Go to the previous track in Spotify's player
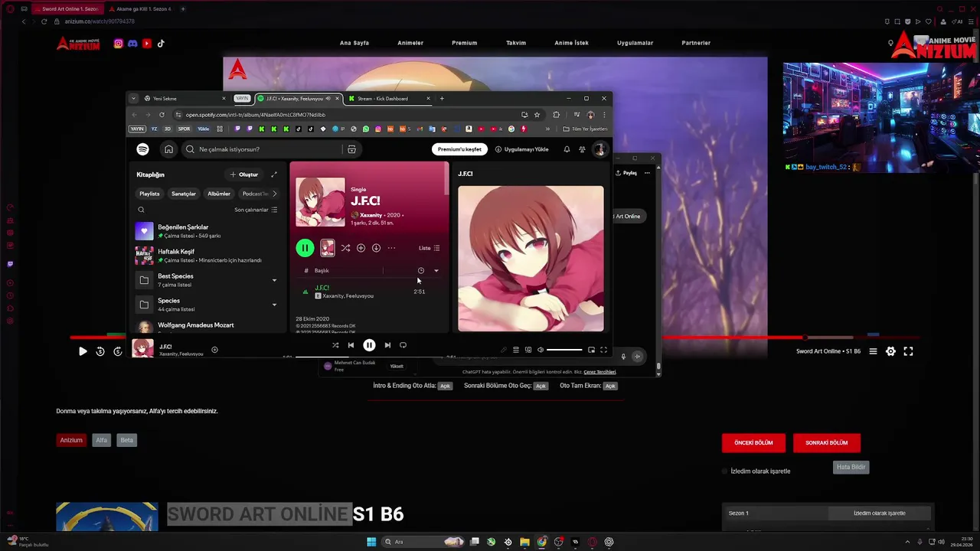The height and width of the screenshot is (551, 980). tap(351, 345)
